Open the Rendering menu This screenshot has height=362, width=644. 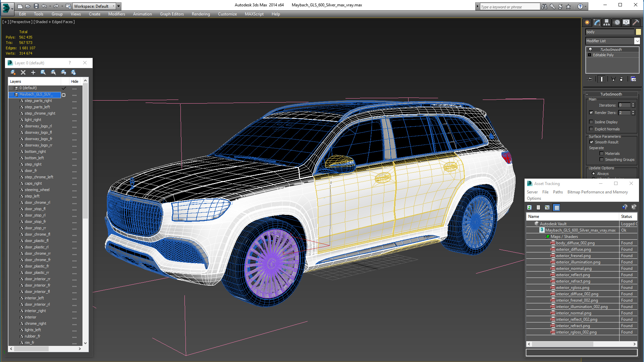tap(201, 14)
